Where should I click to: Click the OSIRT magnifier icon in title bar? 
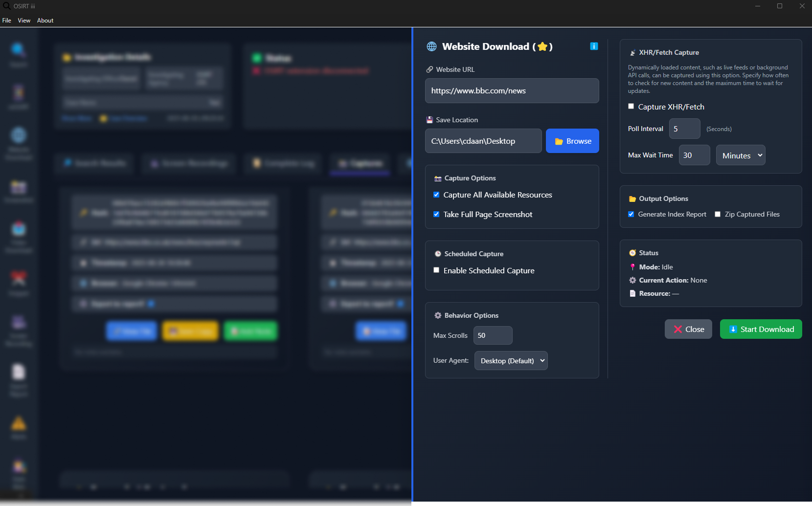click(x=6, y=6)
